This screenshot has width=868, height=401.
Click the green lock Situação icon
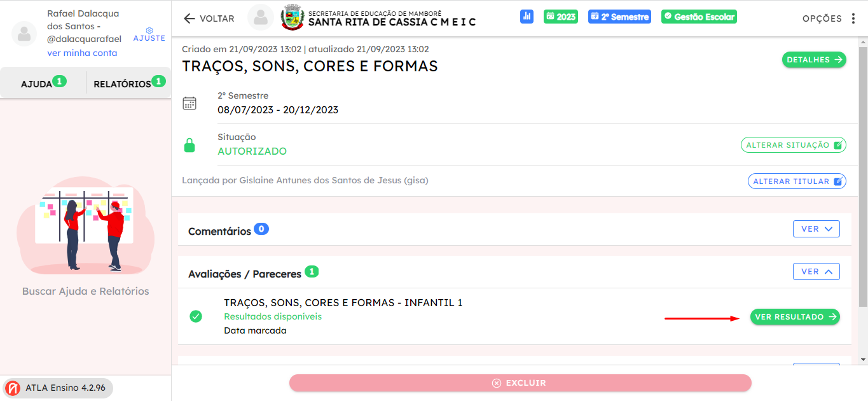(x=189, y=145)
